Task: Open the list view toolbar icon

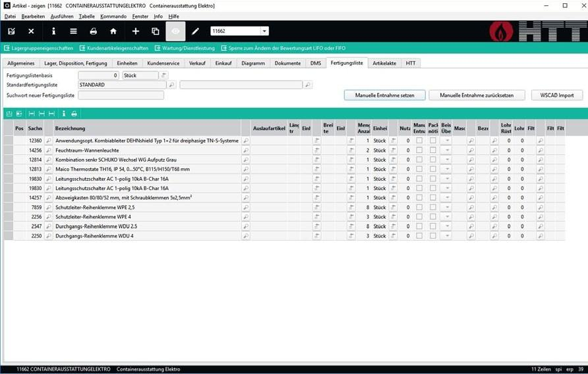Action: point(74,31)
